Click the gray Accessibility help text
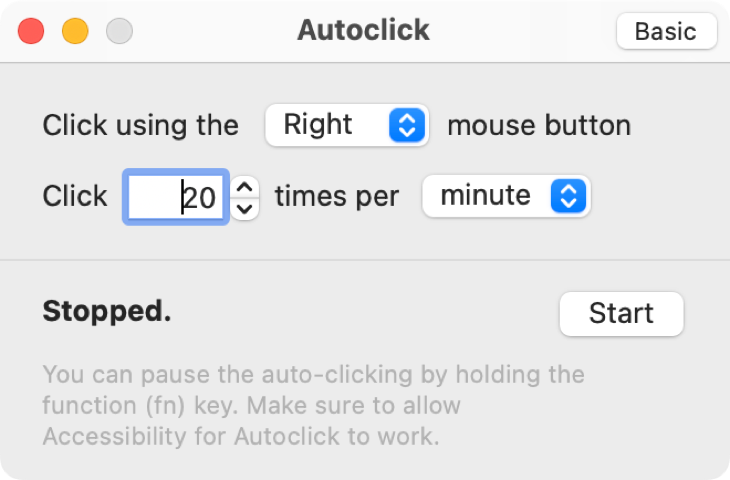This screenshot has height=480, width=730. coord(313,406)
